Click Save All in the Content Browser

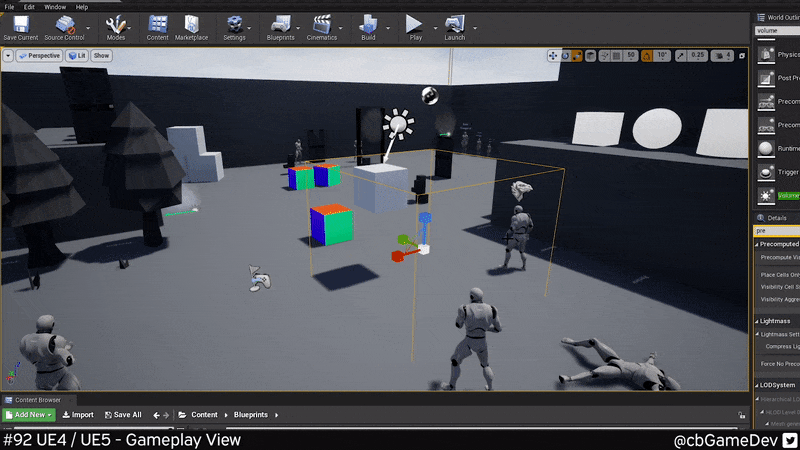coord(123,415)
